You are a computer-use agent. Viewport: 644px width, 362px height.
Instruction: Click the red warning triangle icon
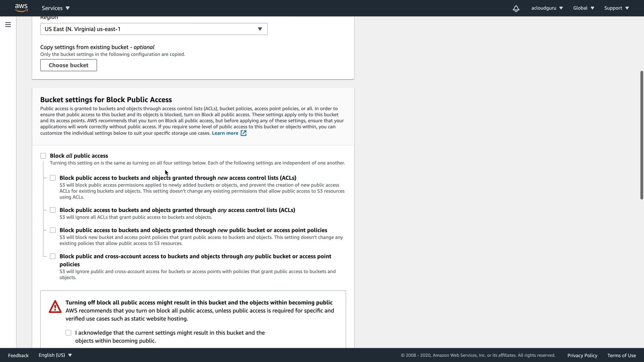(55, 307)
